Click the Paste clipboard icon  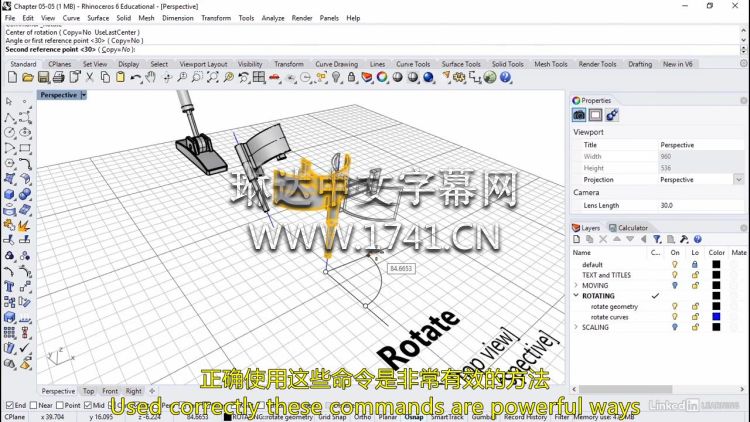[120, 77]
